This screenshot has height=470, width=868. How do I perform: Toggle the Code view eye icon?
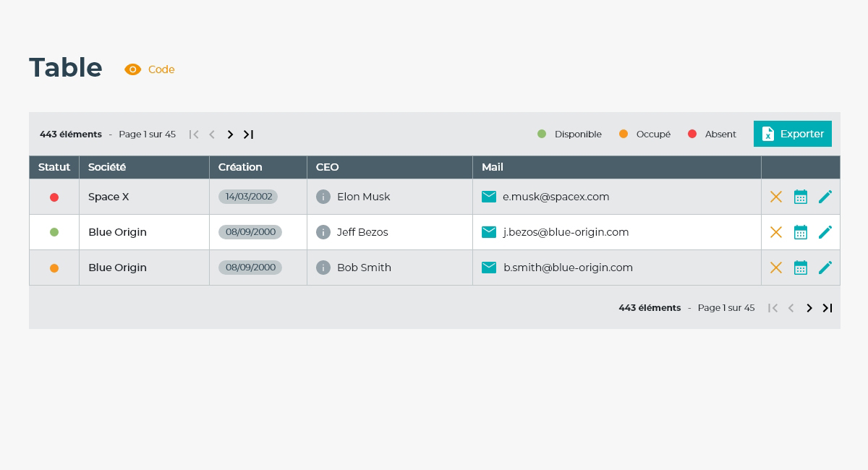click(132, 69)
